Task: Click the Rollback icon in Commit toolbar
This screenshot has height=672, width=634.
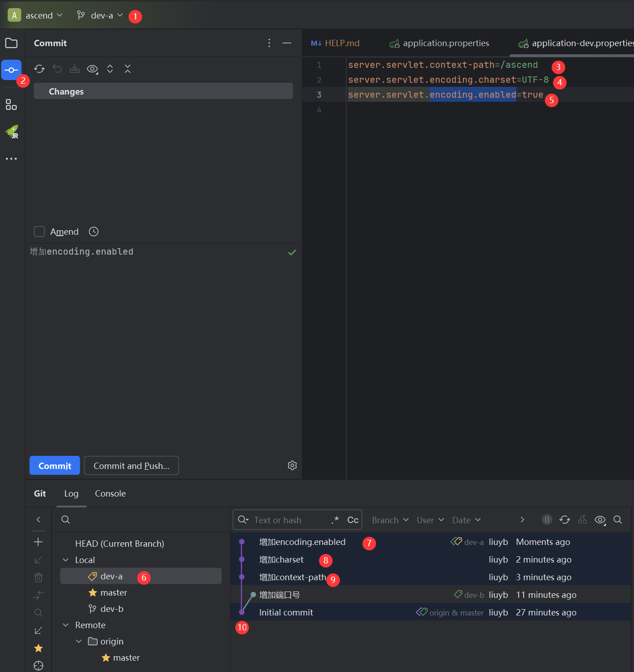Action: (x=57, y=69)
